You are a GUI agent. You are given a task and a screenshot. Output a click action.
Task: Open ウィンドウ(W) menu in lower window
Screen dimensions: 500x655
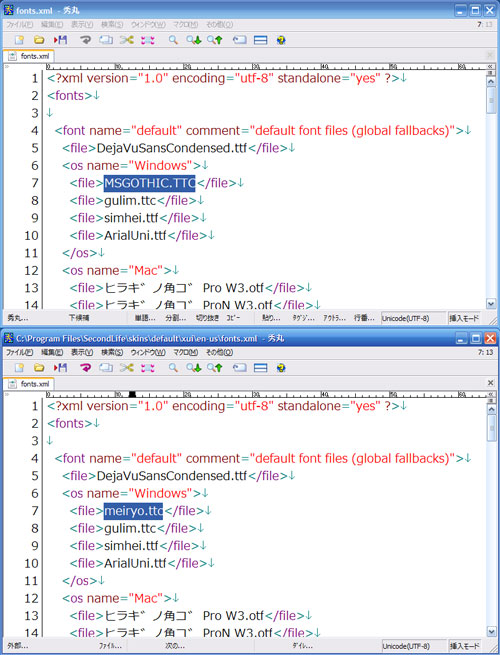pos(148,353)
